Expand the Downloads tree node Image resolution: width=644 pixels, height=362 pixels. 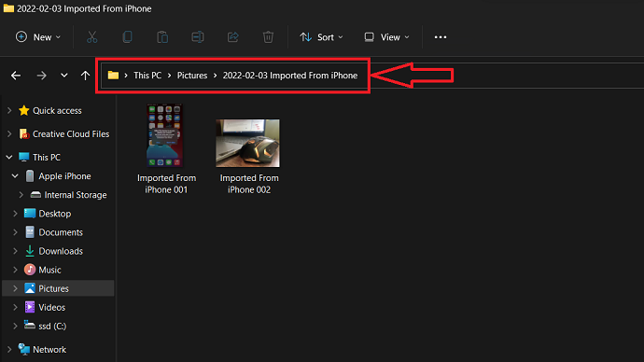coord(15,251)
